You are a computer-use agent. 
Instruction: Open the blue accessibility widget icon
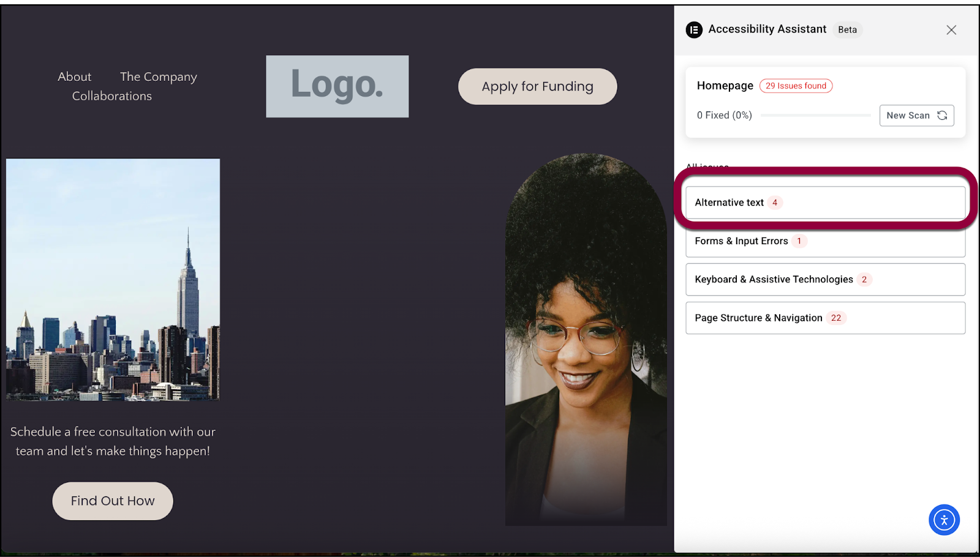(x=944, y=520)
